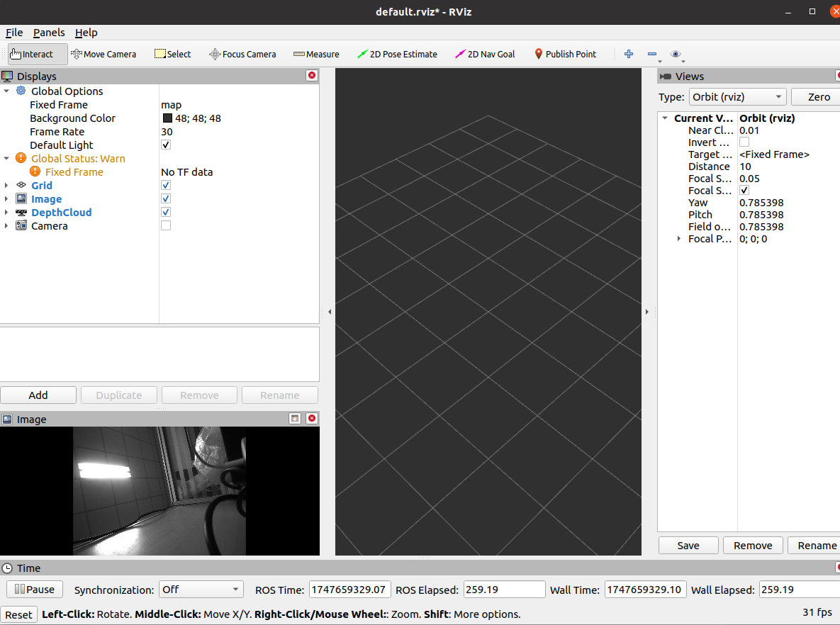This screenshot has width=840, height=625.
Task: Expand the Image display properties
Action: coord(6,198)
